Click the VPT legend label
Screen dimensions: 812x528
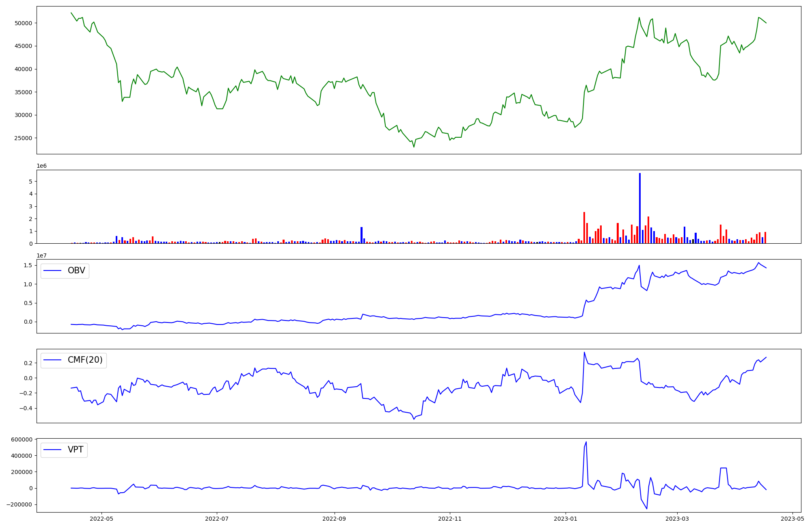coord(76,450)
